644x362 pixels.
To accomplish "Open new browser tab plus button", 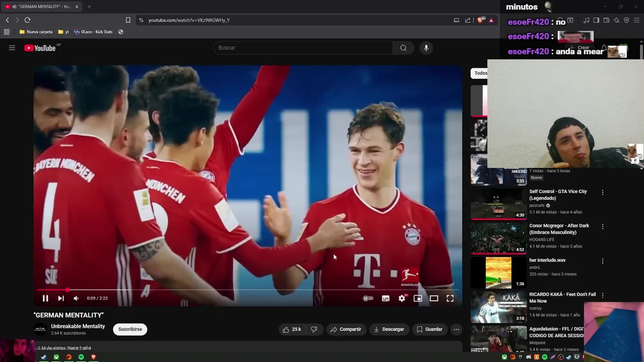I will (x=89, y=7).
